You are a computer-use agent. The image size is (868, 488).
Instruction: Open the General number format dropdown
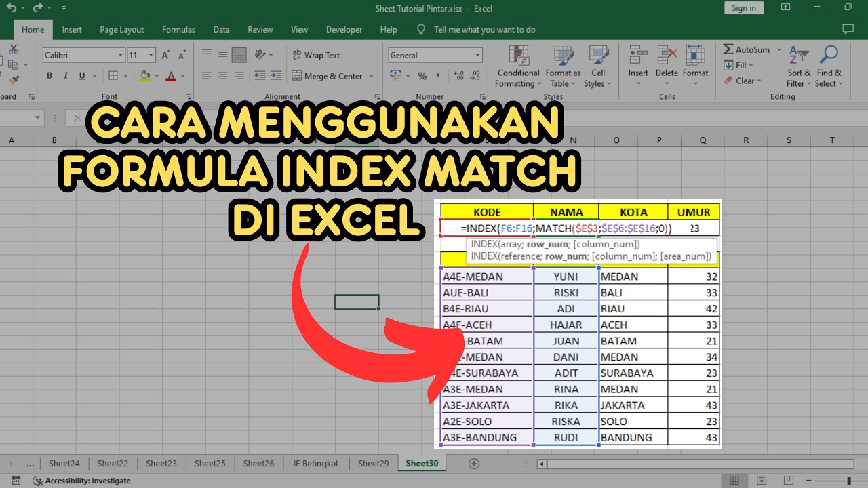click(x=478, y=56)
